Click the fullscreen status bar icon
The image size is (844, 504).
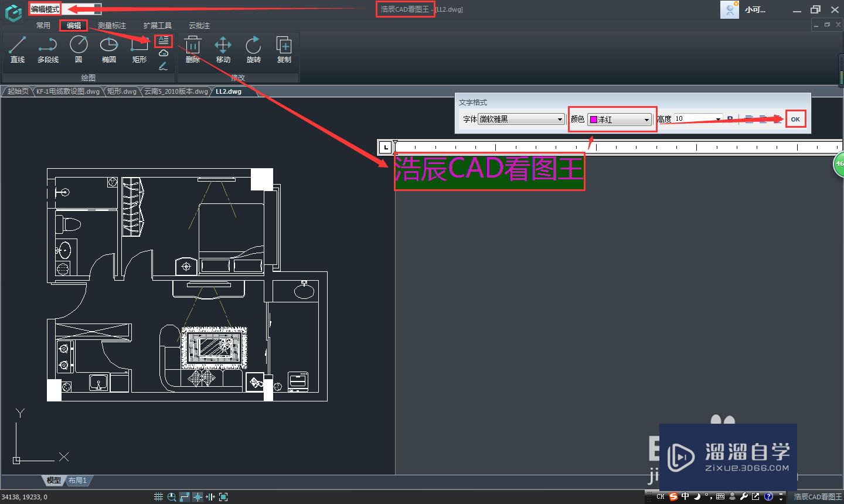tap(223, 497)
